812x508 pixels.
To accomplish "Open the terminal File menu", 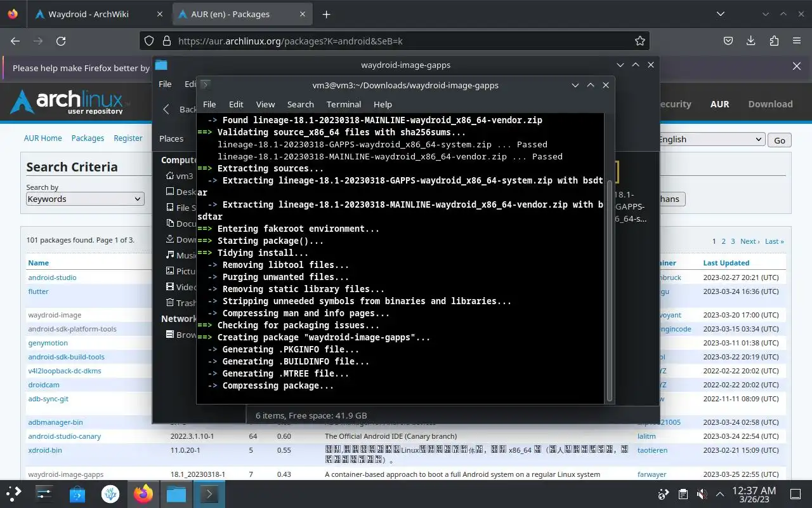I will tap(209, 104).
